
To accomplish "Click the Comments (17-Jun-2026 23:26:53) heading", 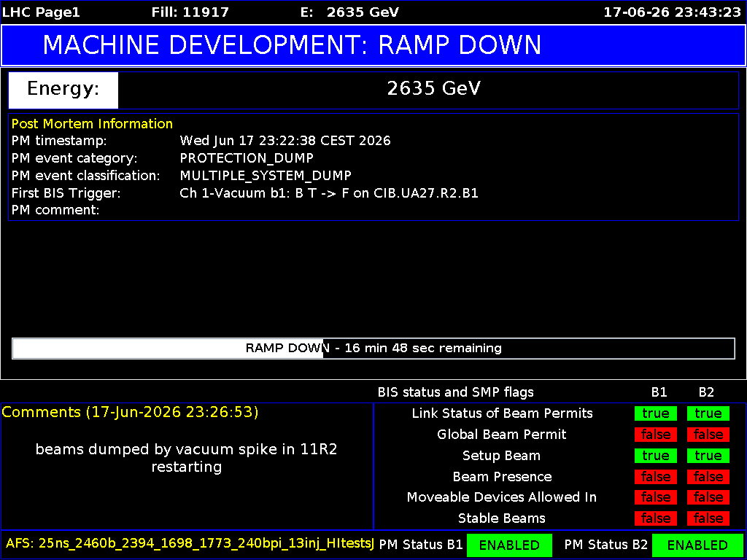I will (130, 413).
